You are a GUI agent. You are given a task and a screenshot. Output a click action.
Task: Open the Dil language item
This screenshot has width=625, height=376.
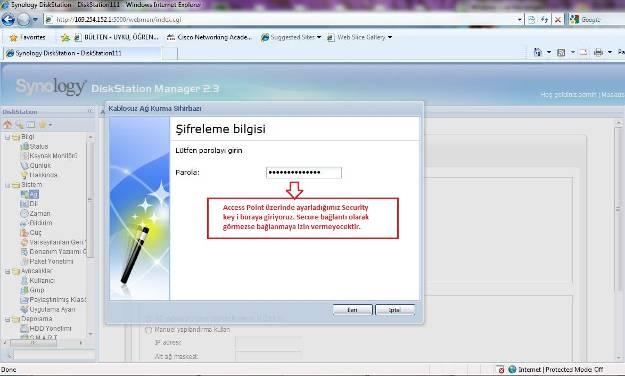pos(29,204)
